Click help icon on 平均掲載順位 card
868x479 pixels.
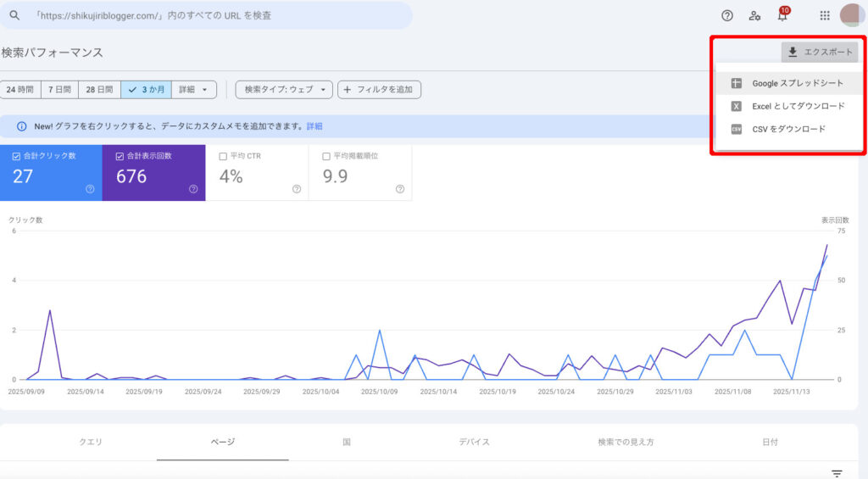pyautogui.click(x=399, y=189)
